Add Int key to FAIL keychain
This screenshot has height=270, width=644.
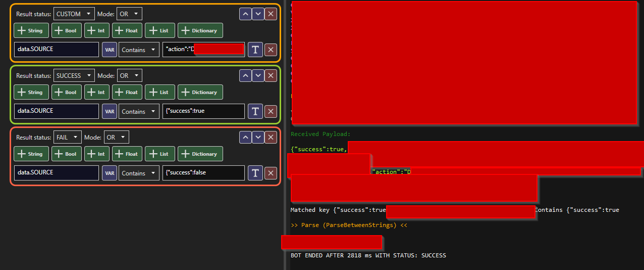pyautogui.click(x=97, y=154)
